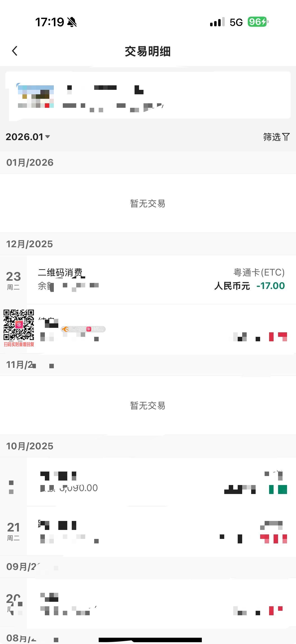Tap the QR code image on the left
Viewport: 296px width, 644px height.
tap(19, 325)
